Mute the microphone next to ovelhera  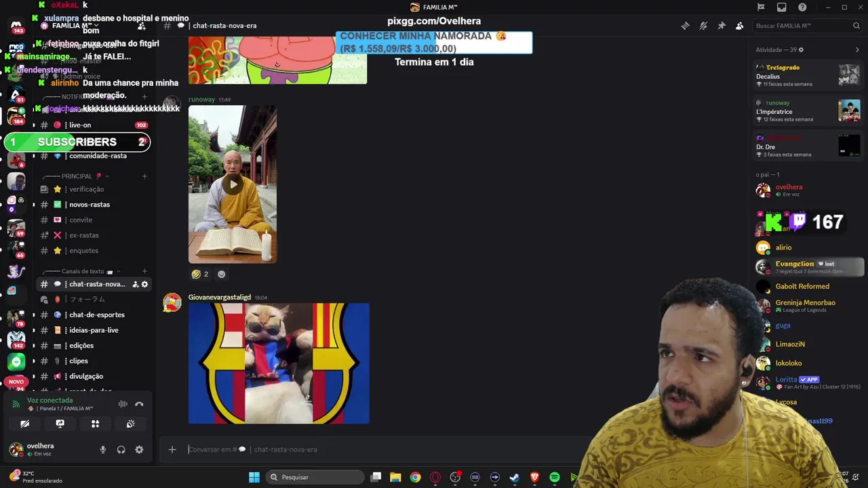103,449
